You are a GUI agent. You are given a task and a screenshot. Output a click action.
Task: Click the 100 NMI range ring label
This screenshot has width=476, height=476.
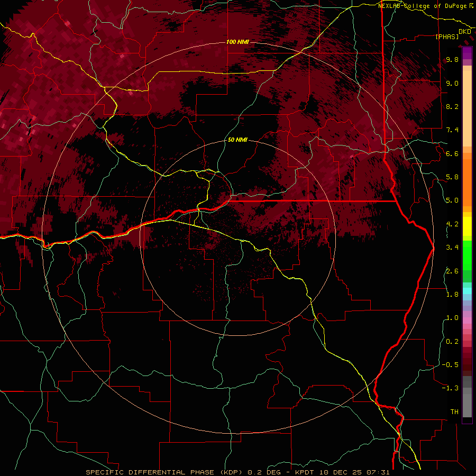coord(237,42)
